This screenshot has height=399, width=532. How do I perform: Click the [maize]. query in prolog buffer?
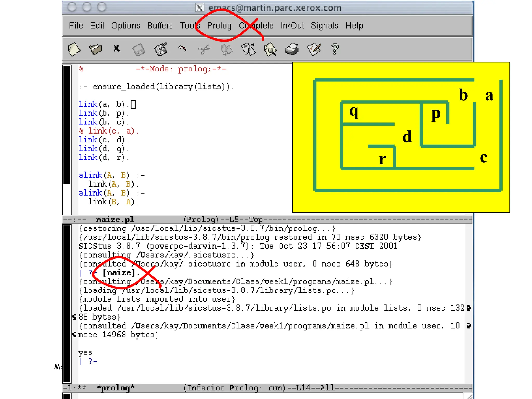121,273
